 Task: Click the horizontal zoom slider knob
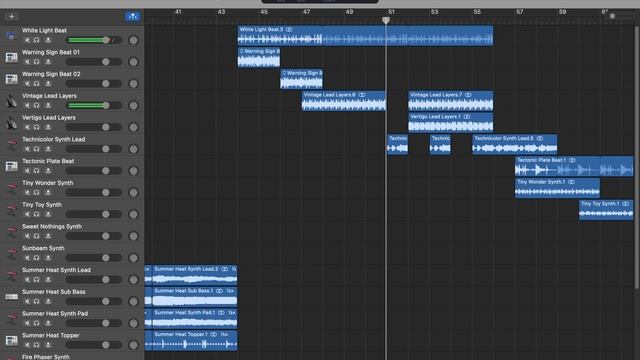tap(612, 16)
